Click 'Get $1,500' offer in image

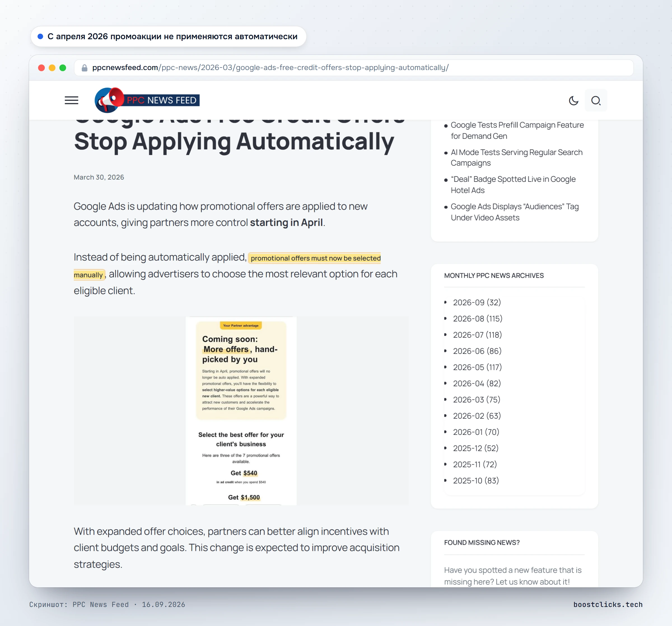(x=244, y=497)
